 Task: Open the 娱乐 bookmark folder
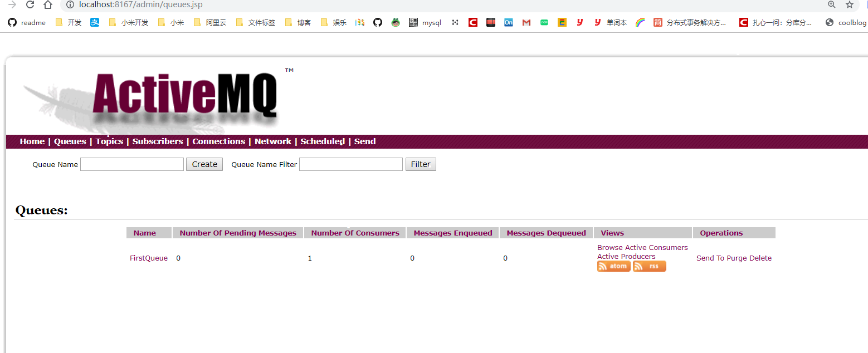334,22
